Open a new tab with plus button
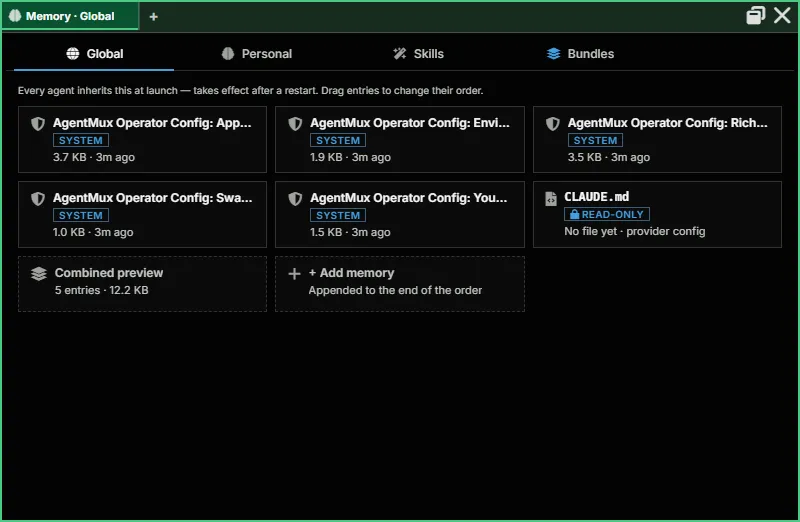This screenshot has height=522, width=800. [153, 17]
